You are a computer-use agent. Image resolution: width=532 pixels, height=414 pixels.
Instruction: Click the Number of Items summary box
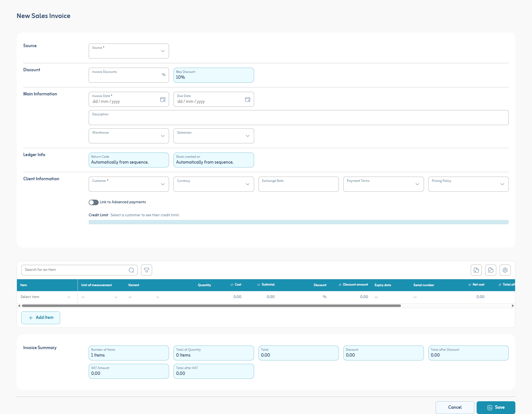click(x=129, y=353)
